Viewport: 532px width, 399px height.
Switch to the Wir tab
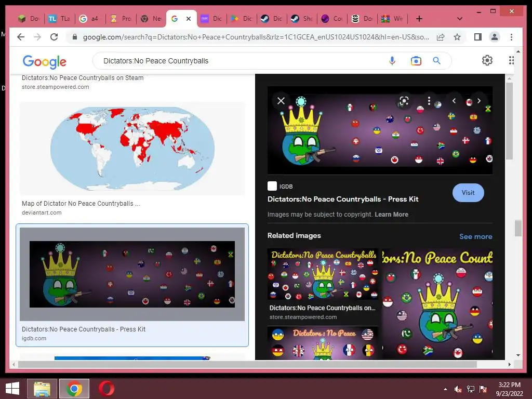393,19
